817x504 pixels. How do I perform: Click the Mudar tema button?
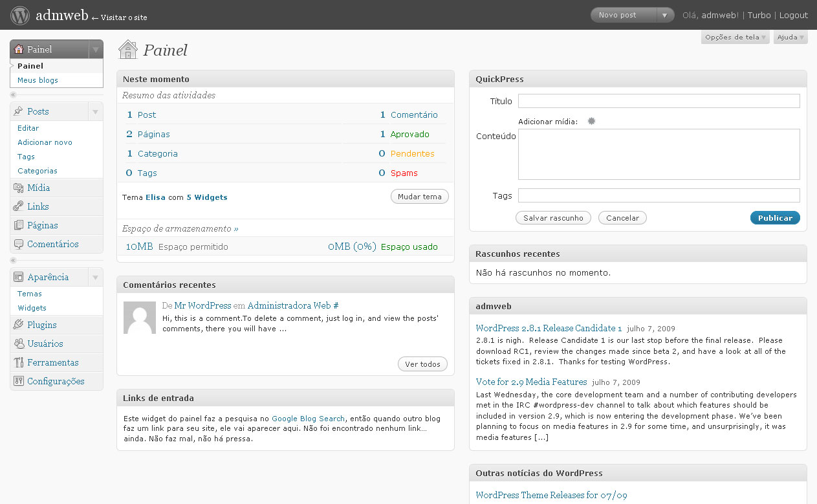tap(419, 197)
